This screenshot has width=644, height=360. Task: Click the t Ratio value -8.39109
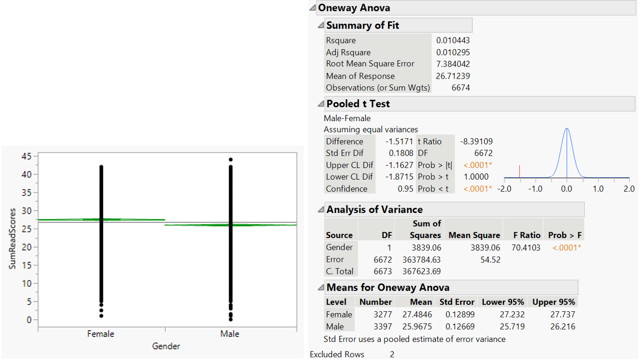[475, 142]
